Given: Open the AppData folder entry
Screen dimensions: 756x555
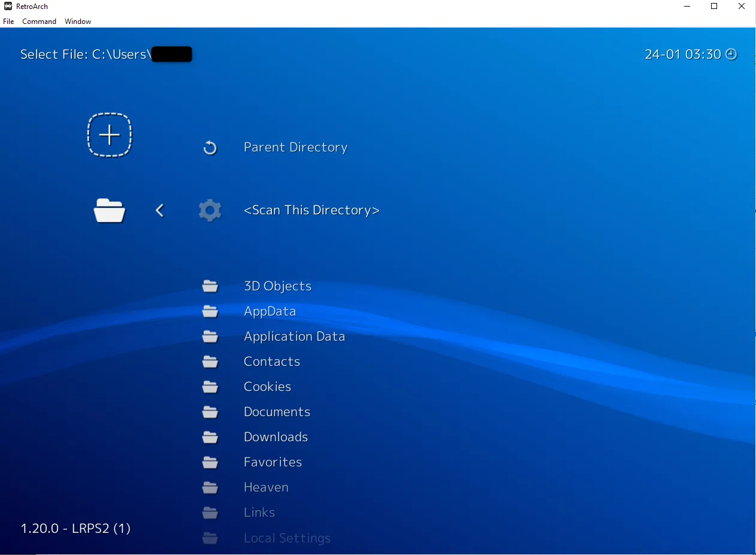Looking at the screenshot, I should click(270, 311).
